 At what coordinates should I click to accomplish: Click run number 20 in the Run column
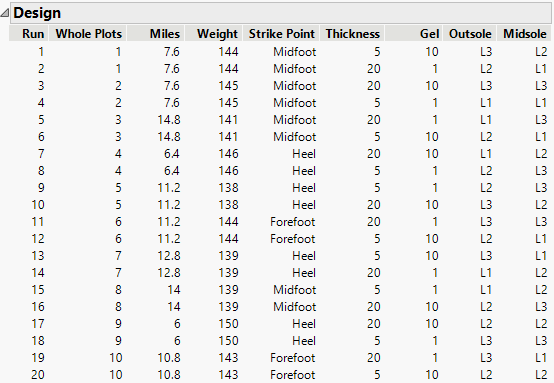38,375
